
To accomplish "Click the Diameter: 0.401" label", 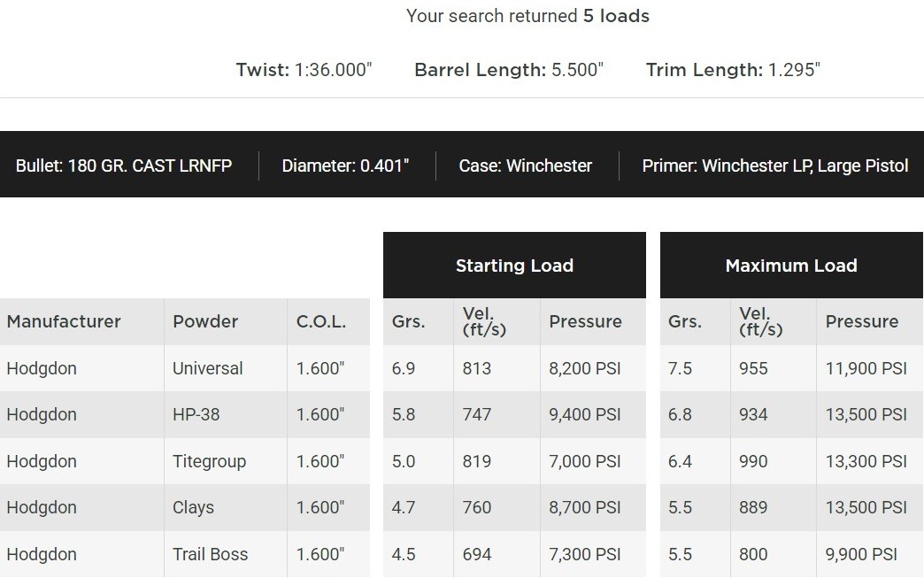I will pos(345,166).
